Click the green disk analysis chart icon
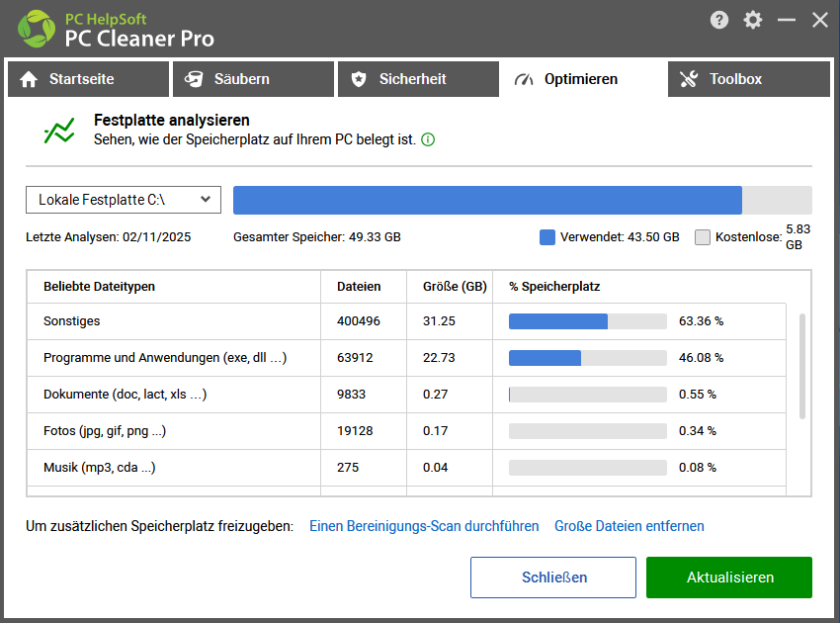Screen dimensions: 840x623 tap(59, 131)
